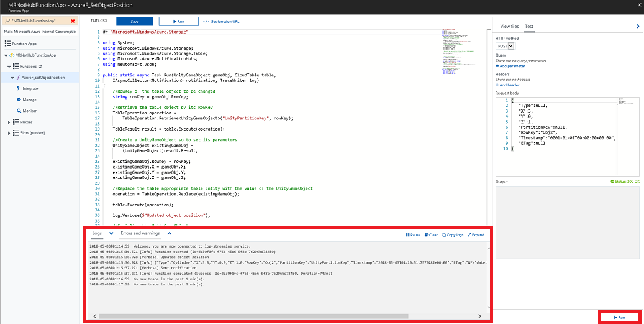This screenshot has height=324, width=644.
Task: Open the Integrate settings
Action: (x=30, y=88)
